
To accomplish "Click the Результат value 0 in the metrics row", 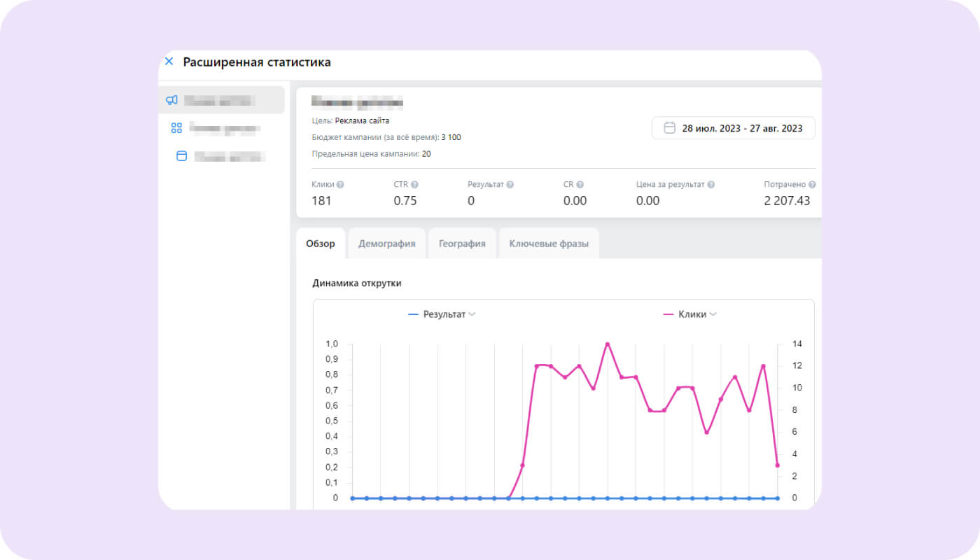I will point(471,201).
